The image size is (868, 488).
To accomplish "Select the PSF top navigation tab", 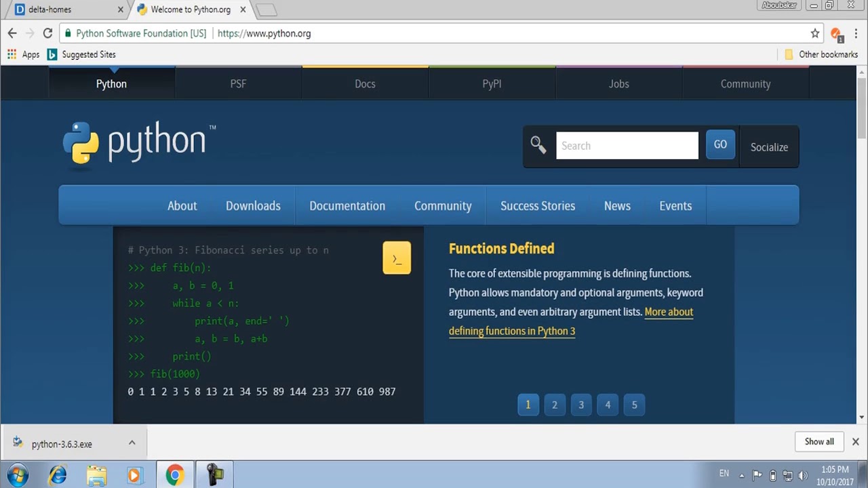I will tap(238, 83).
